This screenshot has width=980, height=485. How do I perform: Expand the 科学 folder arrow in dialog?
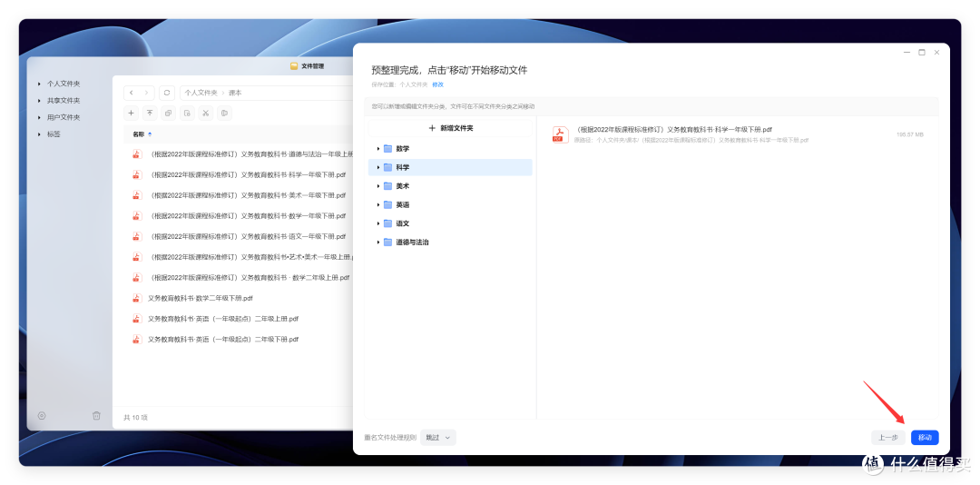[x=378, y=168]
